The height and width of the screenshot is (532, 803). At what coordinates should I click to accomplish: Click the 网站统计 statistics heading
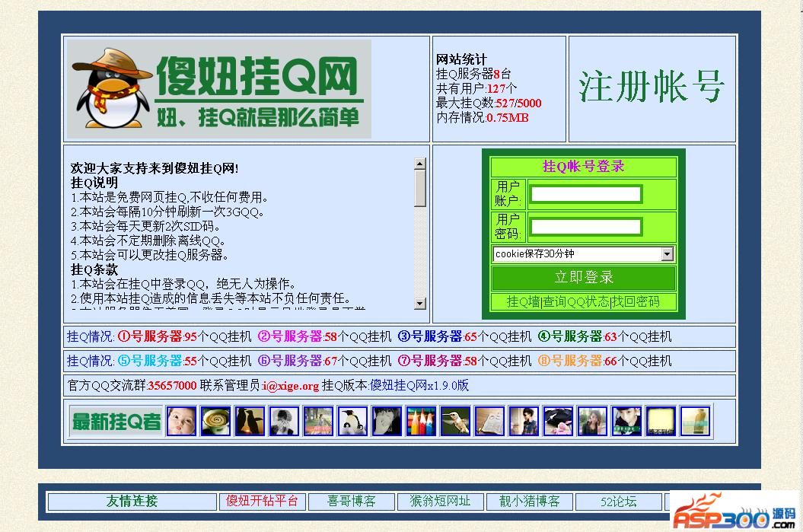[461, 59]
